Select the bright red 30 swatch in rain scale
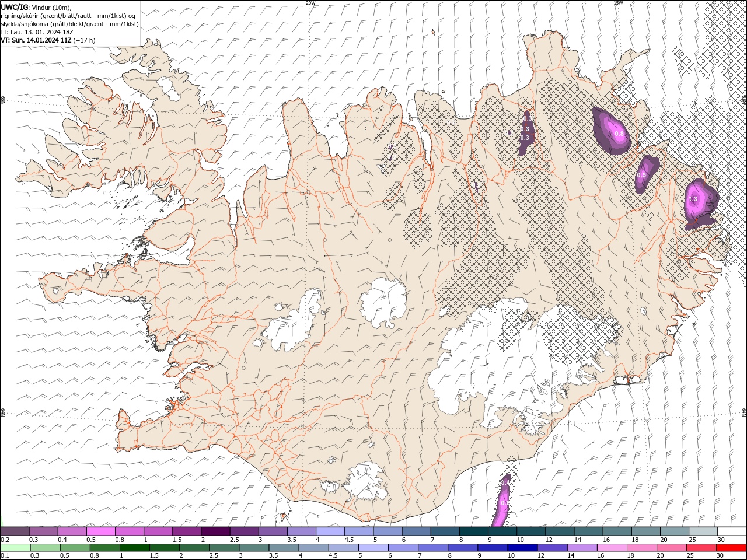The image size is (747, 560). (x=731, y=548)
